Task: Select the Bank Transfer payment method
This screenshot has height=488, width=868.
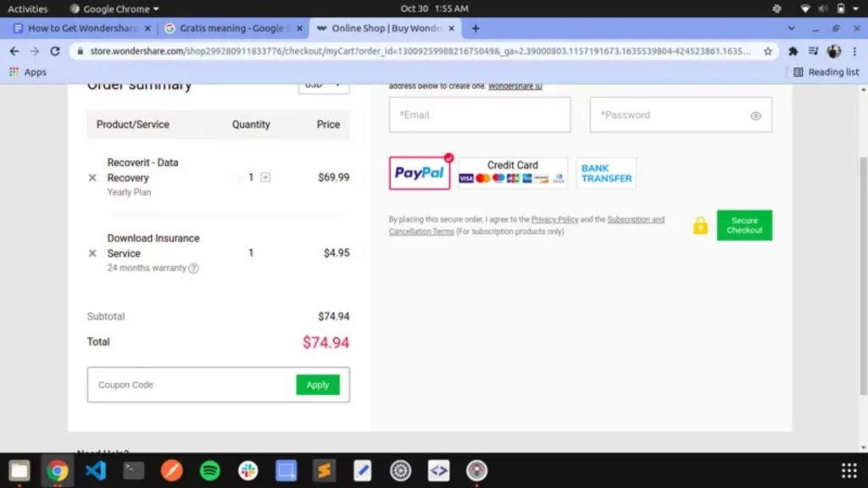Action: click(605, 172)
